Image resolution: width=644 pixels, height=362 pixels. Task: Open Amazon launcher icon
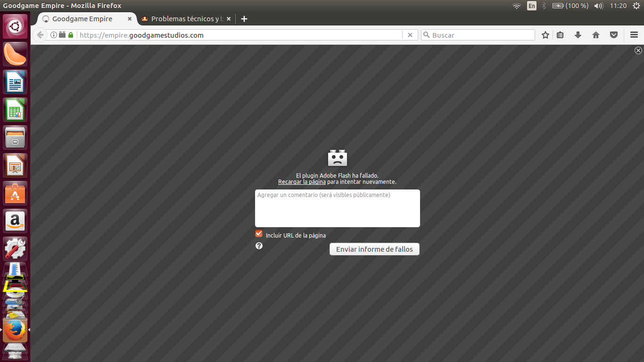point(16,221)
